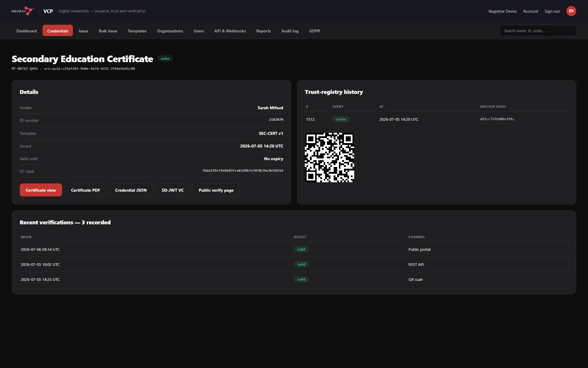This screenshot has height=368, width=588.
Task: Click the EVENT column header
Action: pyautogui.click(x=338, y=107)
